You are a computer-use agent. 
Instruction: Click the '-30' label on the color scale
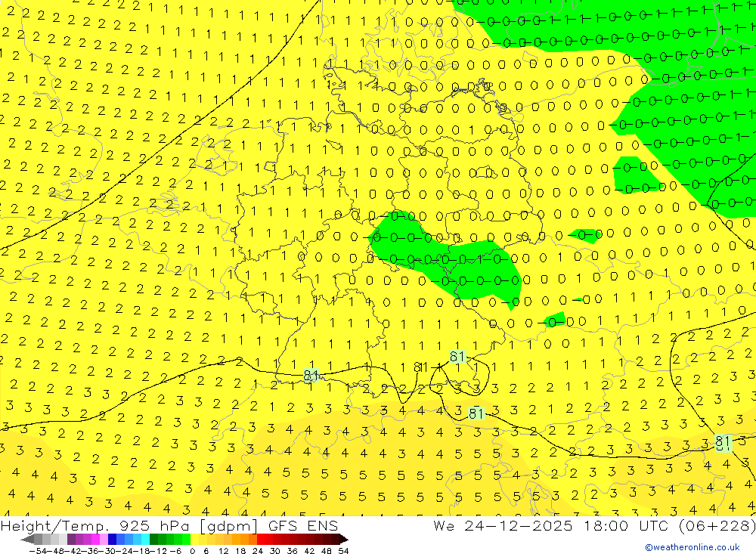[x=107, y=551]
